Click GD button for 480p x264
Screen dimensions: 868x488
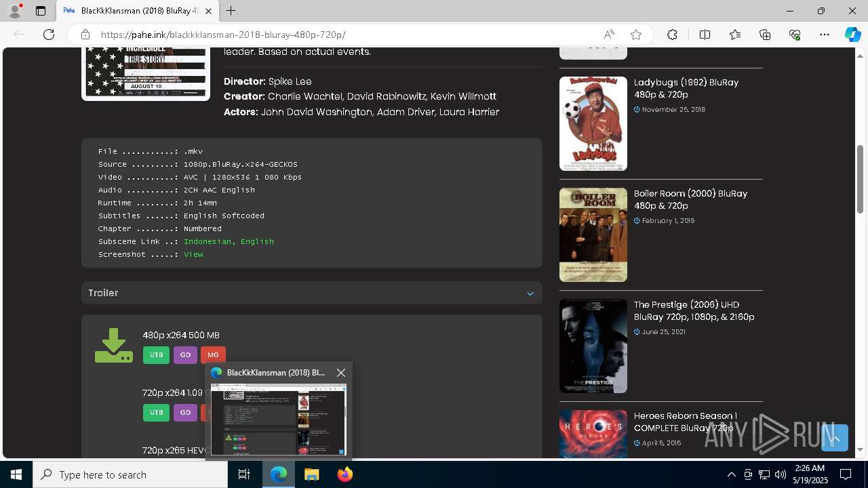[185, 355]
